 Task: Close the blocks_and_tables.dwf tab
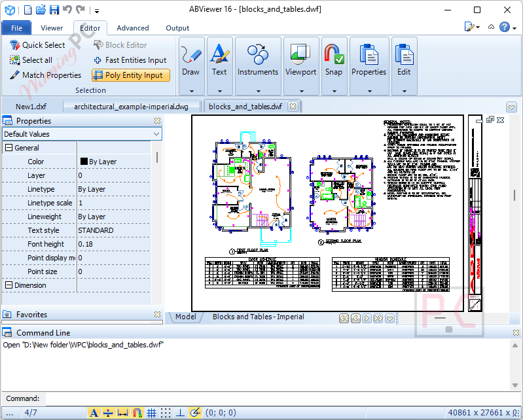tap(293, 107)
